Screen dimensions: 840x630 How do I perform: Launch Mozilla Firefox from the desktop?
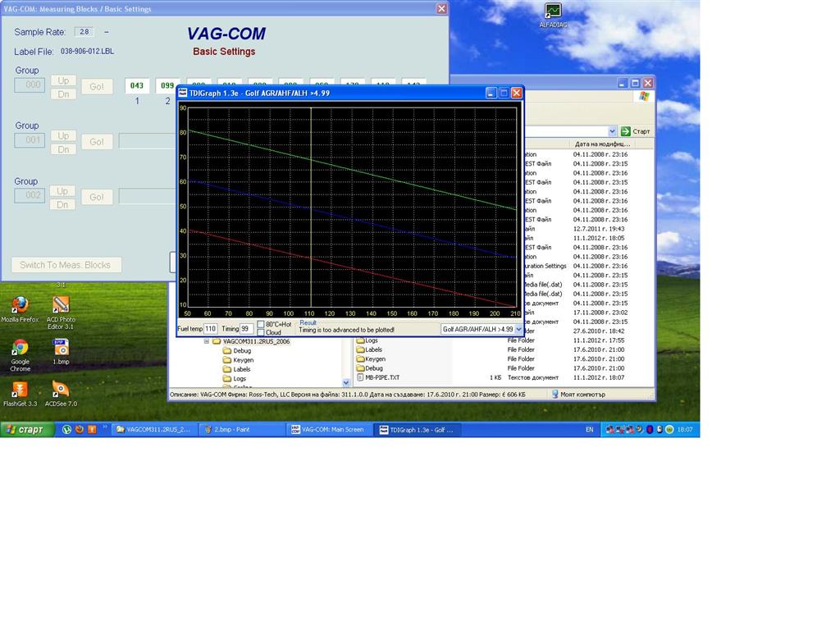pos(20,306)
